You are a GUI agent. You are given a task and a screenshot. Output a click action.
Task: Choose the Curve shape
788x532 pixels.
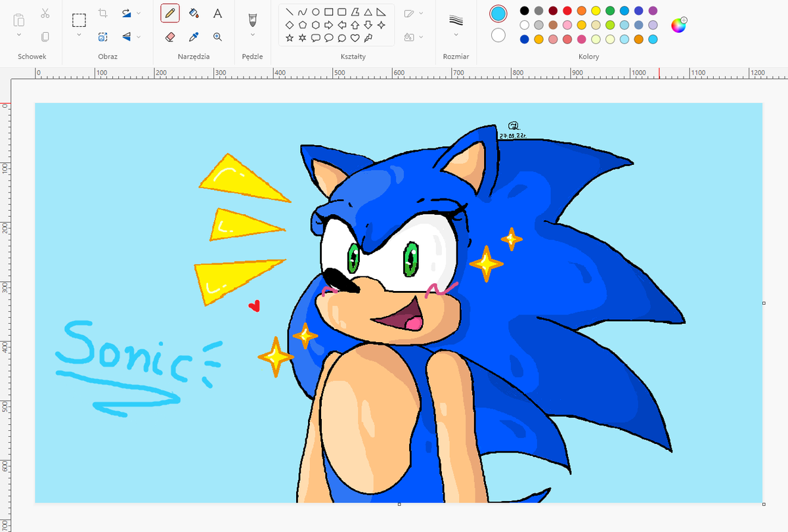[x=303, y=12]
